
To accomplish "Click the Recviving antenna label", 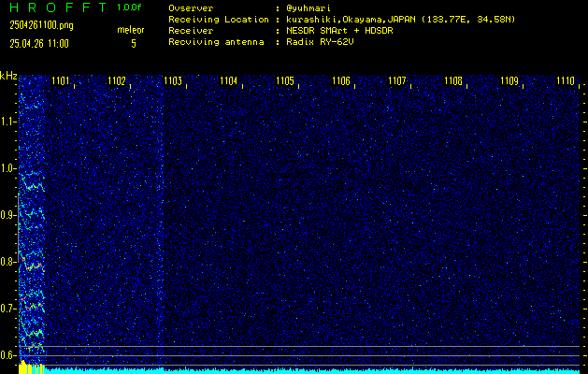I will (x=216, y=42).
